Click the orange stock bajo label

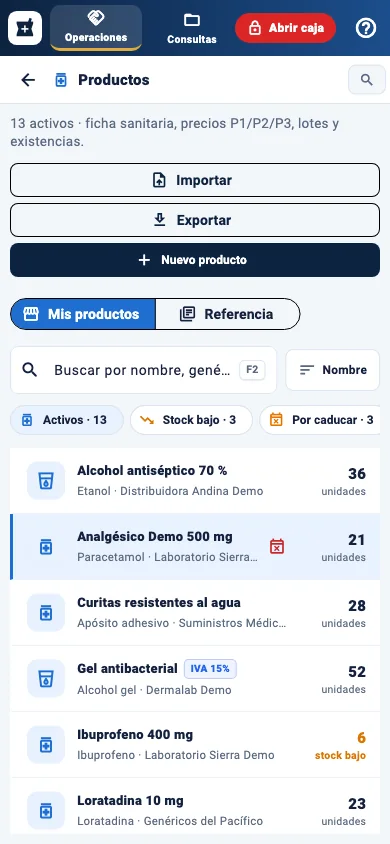pos(340,756)
